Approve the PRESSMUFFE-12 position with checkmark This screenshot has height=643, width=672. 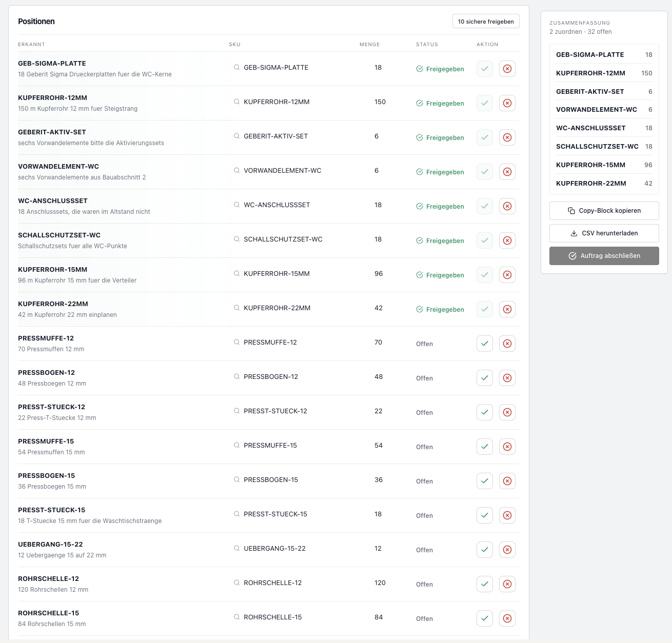point(484,344)
